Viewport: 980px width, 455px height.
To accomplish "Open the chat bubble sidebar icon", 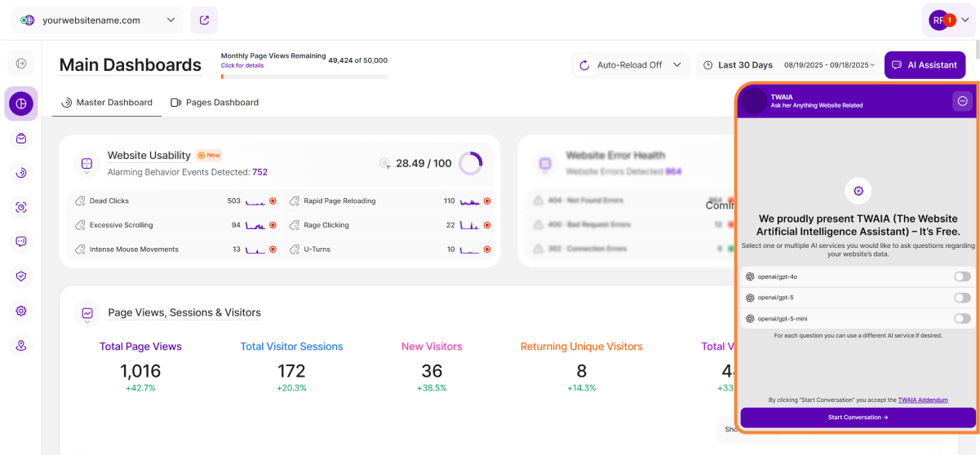I will pos(21,241).
